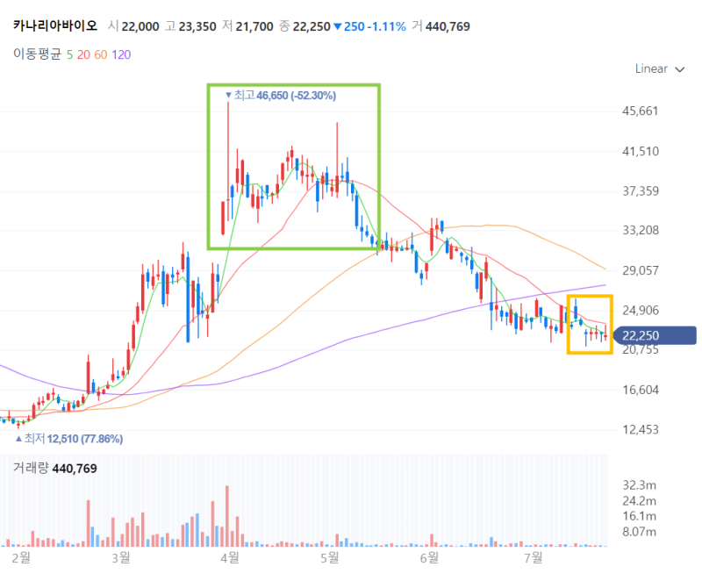The width and height of the screenshot is (702, 588).
Task: Toggle the 60-period moving average line
Action: pos(100,54)
